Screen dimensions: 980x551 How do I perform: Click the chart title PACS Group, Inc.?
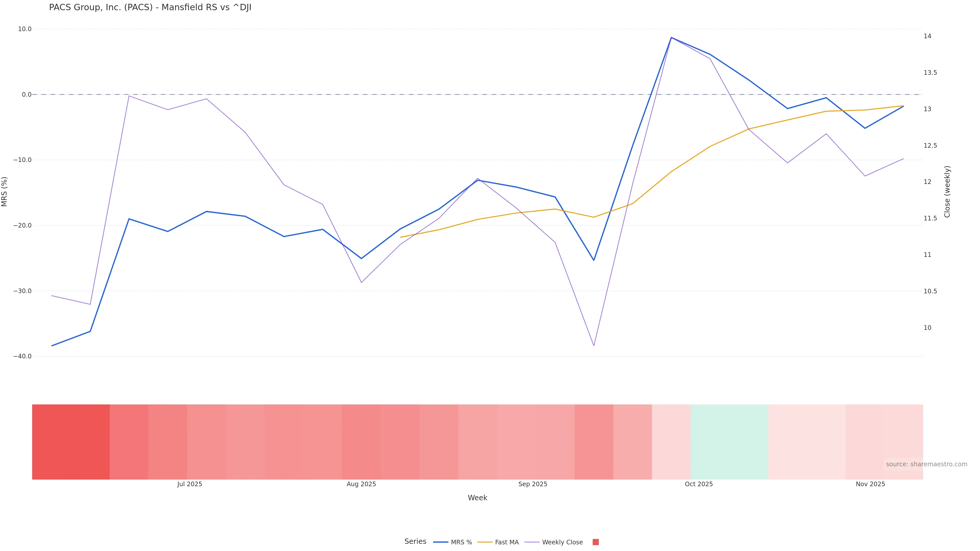(x=150, y=8)
